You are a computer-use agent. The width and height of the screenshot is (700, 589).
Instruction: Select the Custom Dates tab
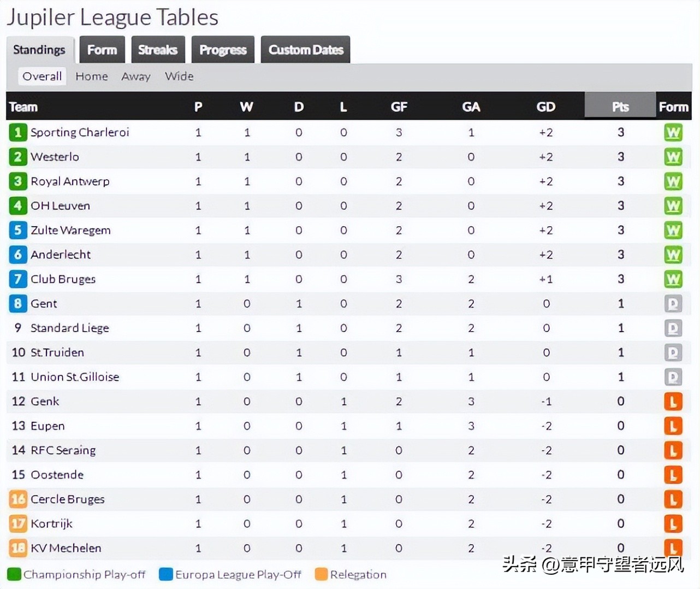coord(306,50)
